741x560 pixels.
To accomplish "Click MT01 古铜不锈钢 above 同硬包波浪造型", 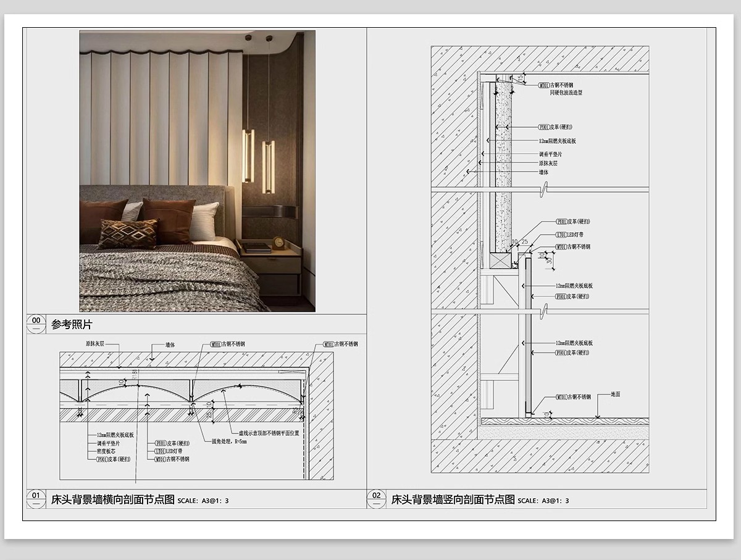I will (x=556, y=85).
